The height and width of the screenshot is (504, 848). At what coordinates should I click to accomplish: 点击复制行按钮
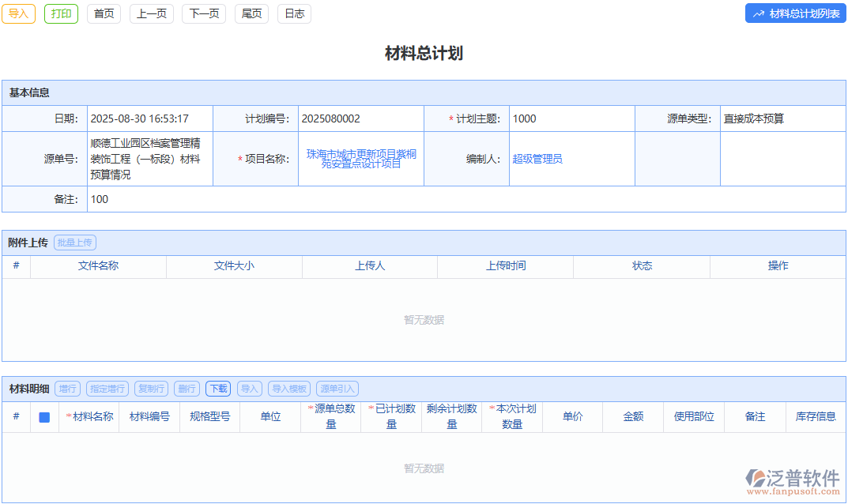[150, 388]
